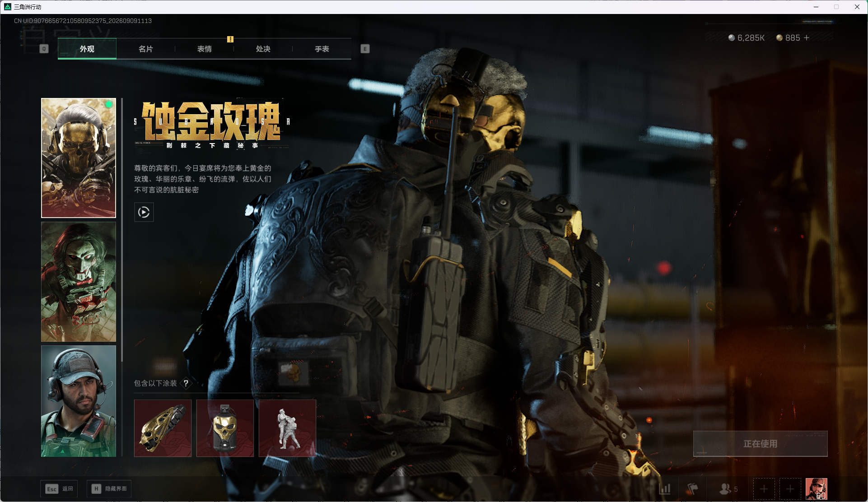Close the 三角洲行动 window
This screenshot has height=502, width=868.
click(x=857, y=7)
